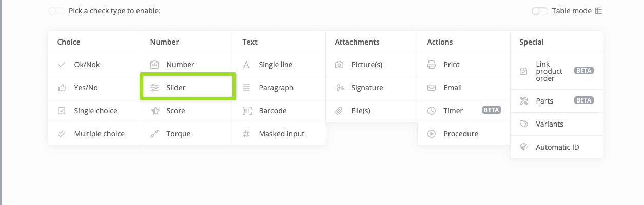Click the Picture(s) camera icon
The image size is (644, 205).
339,65
